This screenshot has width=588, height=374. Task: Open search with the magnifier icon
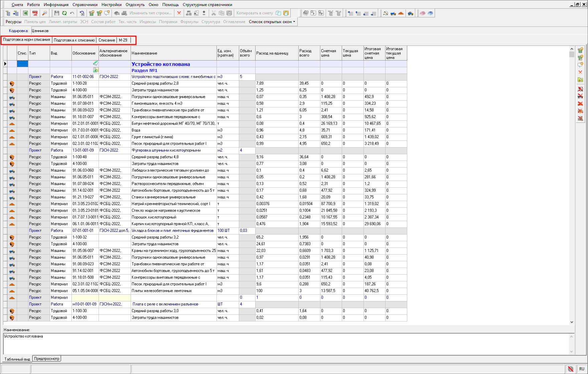click(44, 13)
